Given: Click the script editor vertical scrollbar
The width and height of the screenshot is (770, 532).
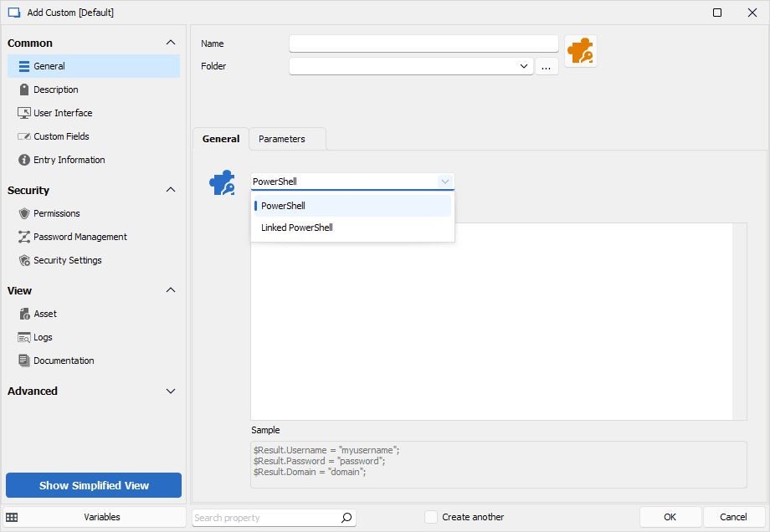Looking at the screenshot, I should 740,321.
